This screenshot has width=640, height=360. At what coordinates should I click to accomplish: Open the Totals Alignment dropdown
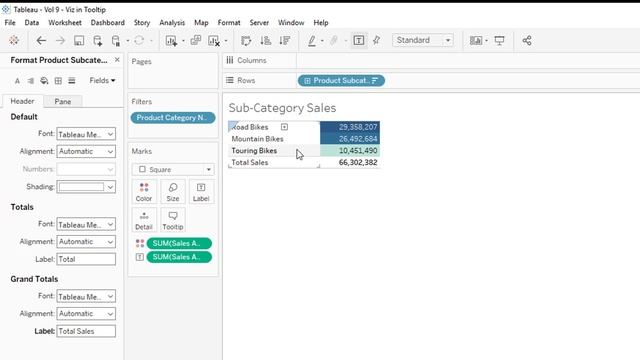click(x=86, y=242)
